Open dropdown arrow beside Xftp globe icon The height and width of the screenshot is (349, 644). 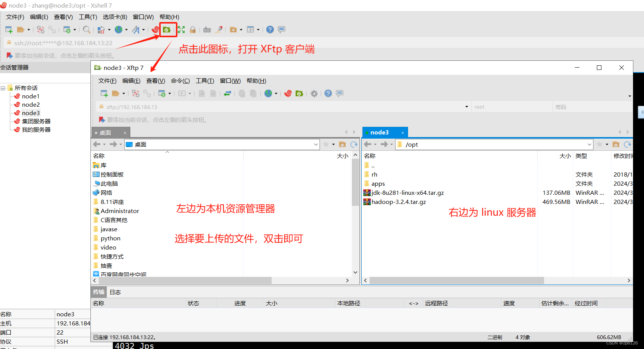276,93
